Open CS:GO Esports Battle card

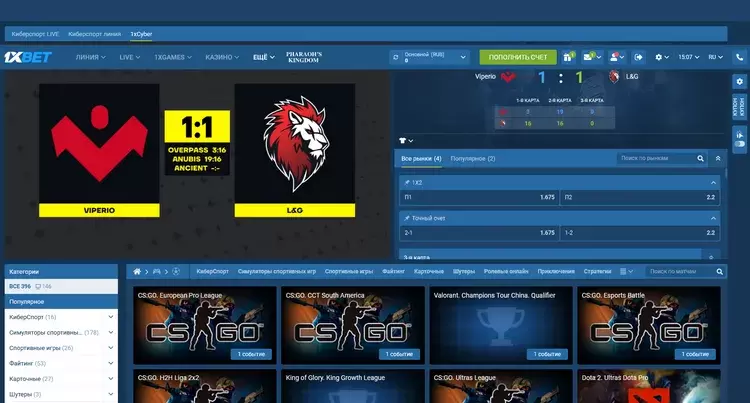649,326
